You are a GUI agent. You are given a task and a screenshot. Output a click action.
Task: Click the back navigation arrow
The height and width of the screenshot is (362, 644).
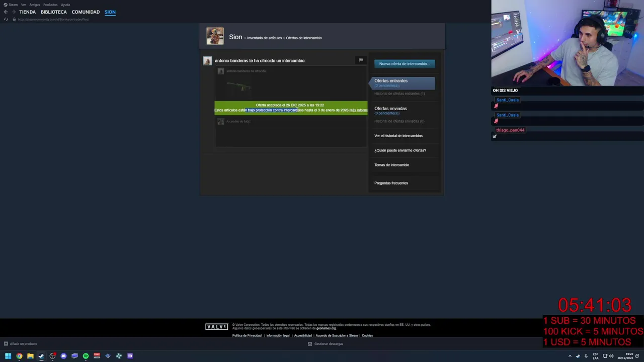click(x=6, y=12)
